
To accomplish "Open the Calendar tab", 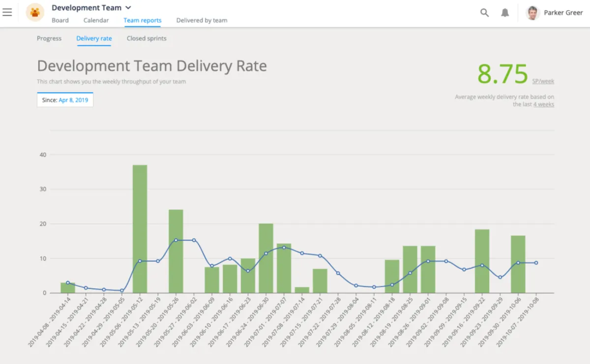I will (96, 20).
